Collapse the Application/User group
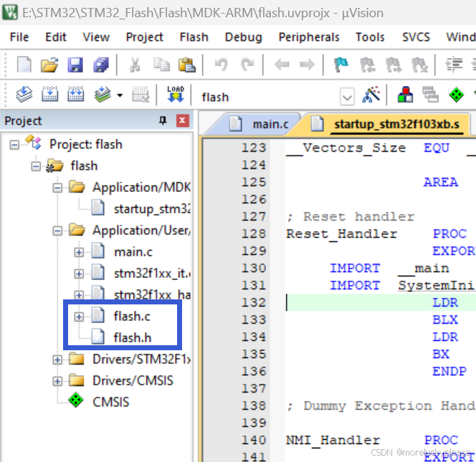476x462 pixels. tap(57, 231)
